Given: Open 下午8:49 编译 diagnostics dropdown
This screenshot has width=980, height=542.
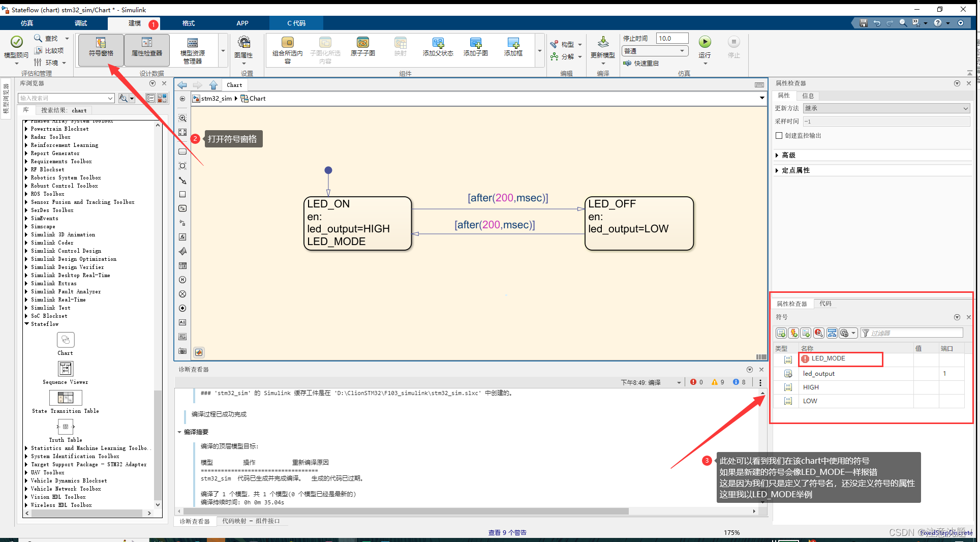Looking at the screenshot, I should [651, 382].
